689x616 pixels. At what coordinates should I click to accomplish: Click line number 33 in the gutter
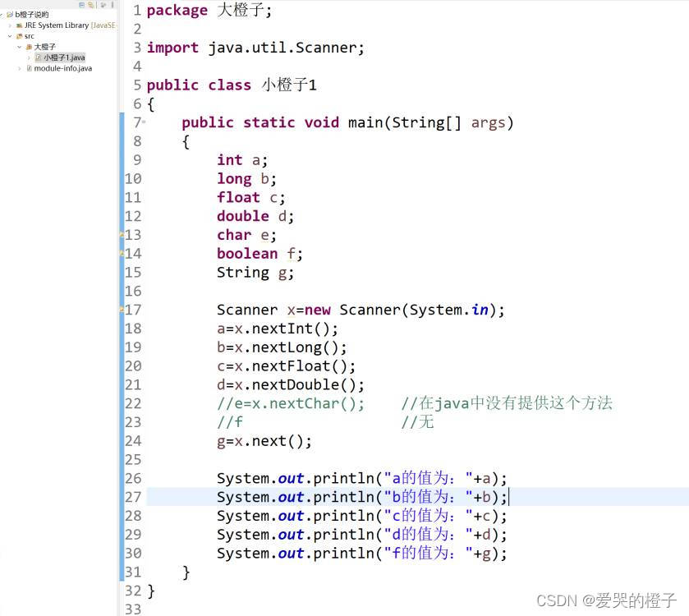point(133,609)
